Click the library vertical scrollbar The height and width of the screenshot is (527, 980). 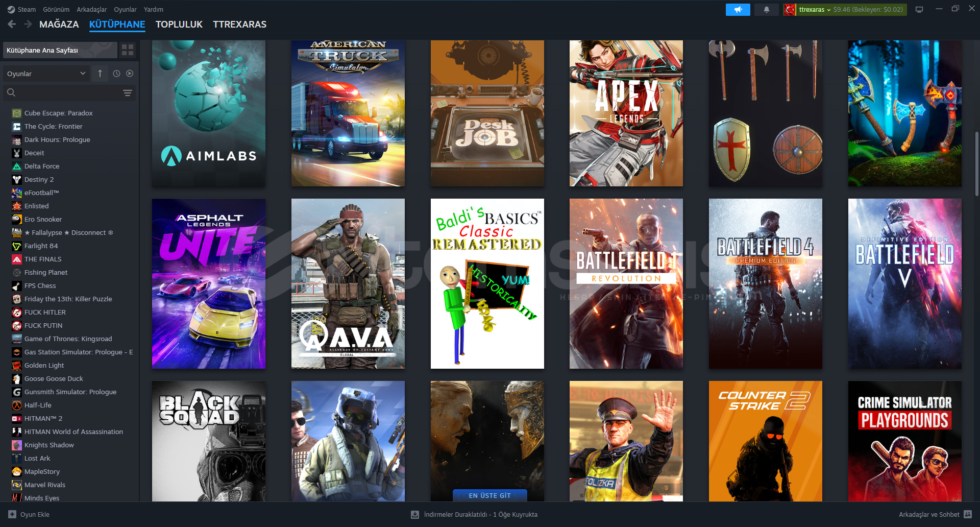976,163
